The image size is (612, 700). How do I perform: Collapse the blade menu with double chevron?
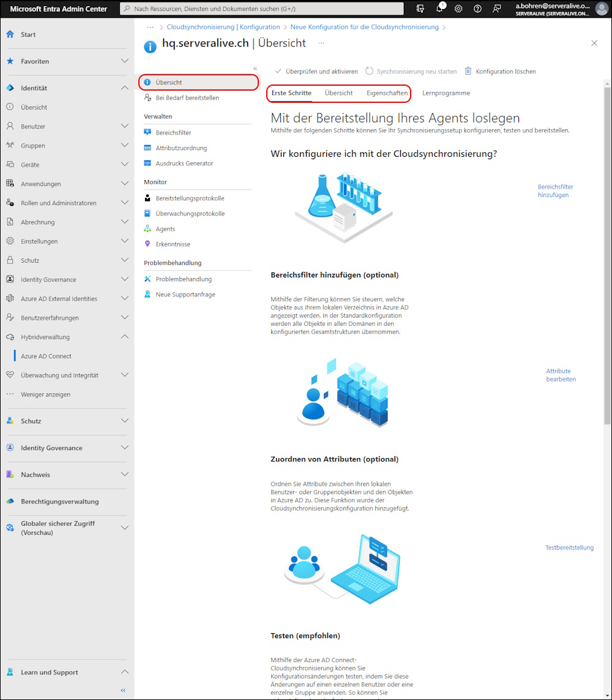(x=255, y=69)
